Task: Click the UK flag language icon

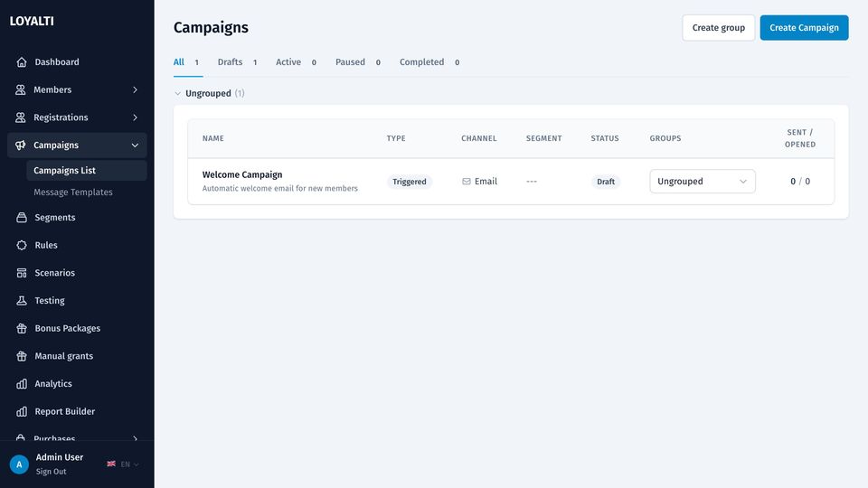Action: 111,464
